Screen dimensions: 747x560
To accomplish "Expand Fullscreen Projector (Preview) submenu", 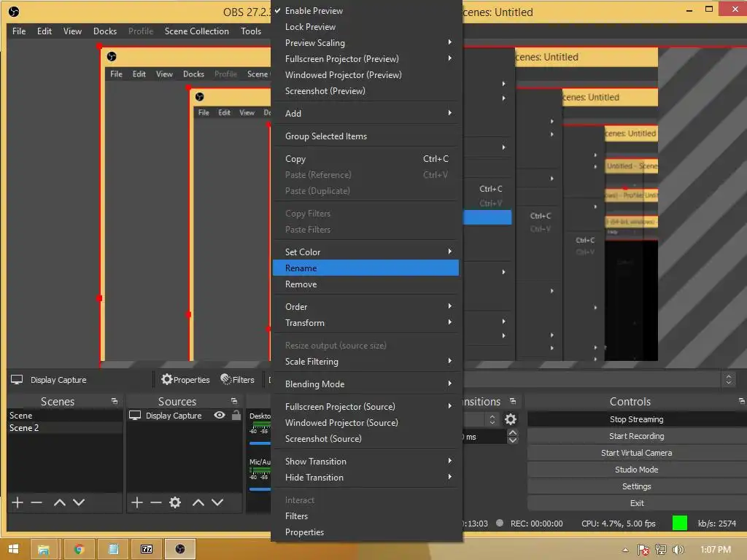I will click(x=365, y=59).
